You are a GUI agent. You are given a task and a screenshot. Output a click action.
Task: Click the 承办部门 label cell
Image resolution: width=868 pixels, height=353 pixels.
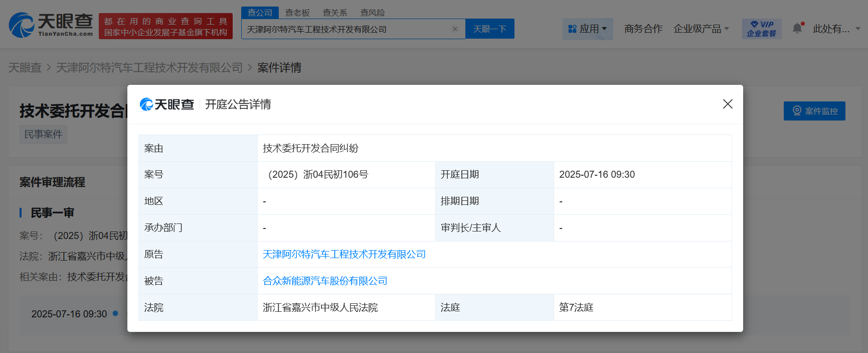pos(198,228)
